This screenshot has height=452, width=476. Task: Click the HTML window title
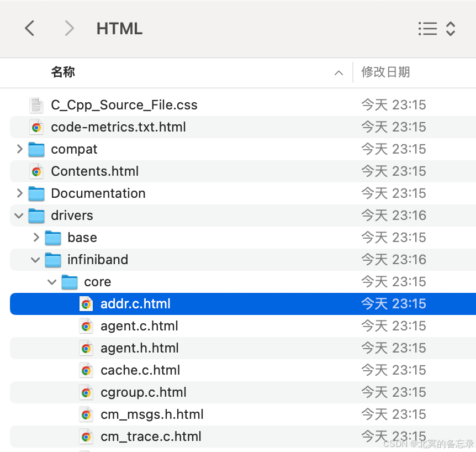click(x=119, y=29)
